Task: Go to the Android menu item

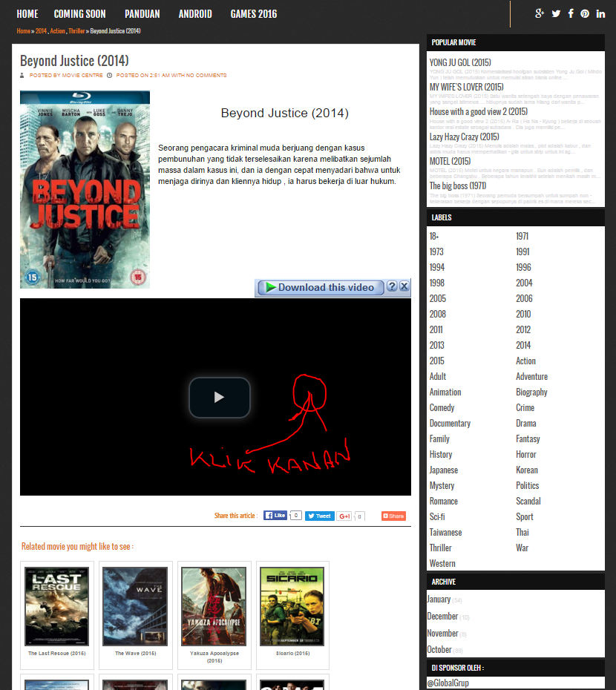Action: pos(195,13)
